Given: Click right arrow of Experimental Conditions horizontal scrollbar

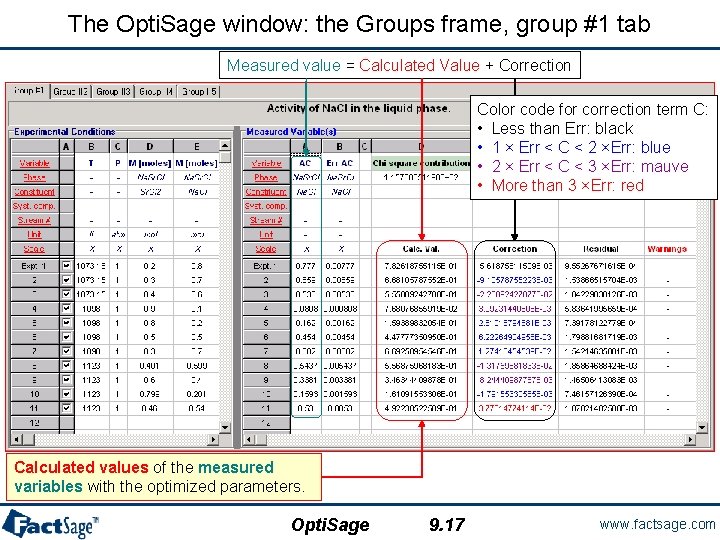Looking at the screenshot, I should 213,439.
